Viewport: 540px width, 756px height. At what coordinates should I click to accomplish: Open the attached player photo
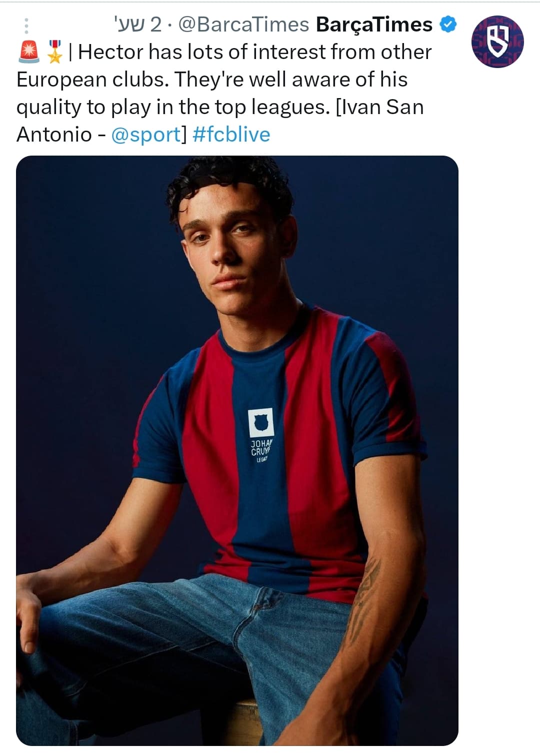tap(237, 450)
